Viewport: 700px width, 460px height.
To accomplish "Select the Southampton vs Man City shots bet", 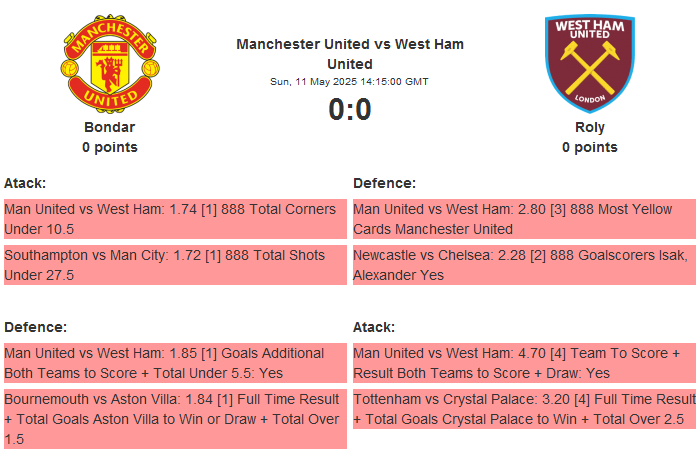I will pos(174,265).
